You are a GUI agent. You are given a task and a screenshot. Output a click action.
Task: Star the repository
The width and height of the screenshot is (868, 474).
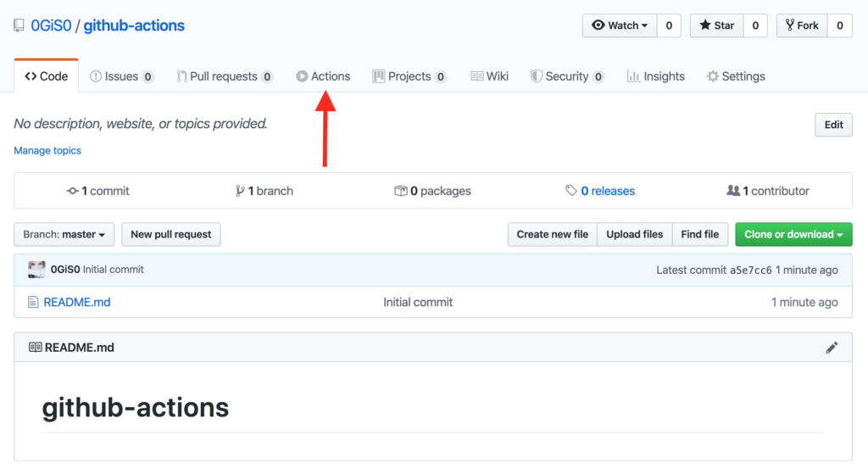coord(716,25)
